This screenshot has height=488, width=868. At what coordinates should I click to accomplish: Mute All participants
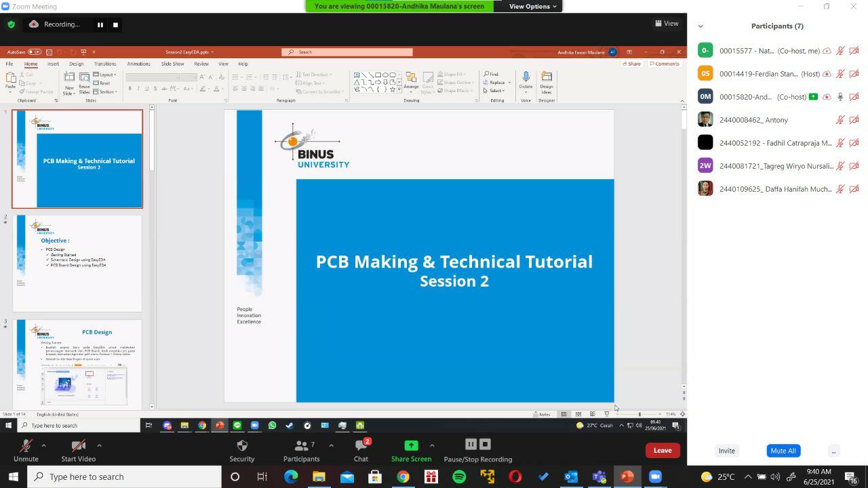(x=783, y=450)
